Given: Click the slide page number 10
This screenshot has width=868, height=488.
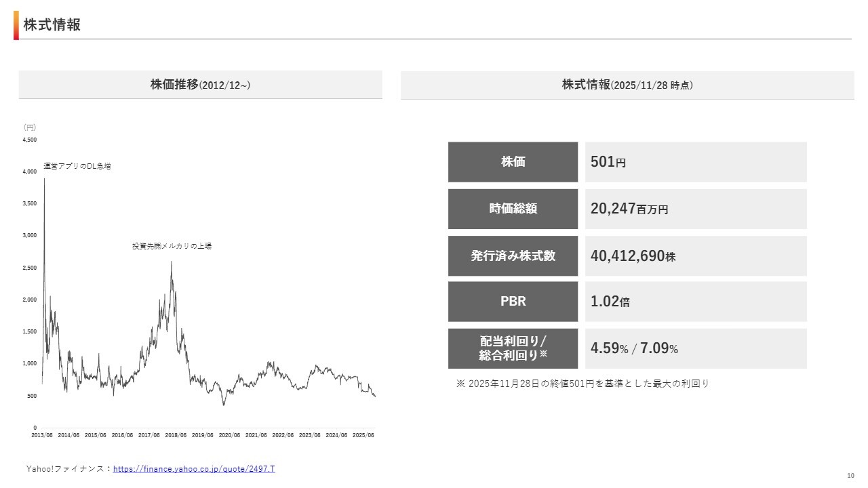Looking at the screenshot, I should pos(850,476).
